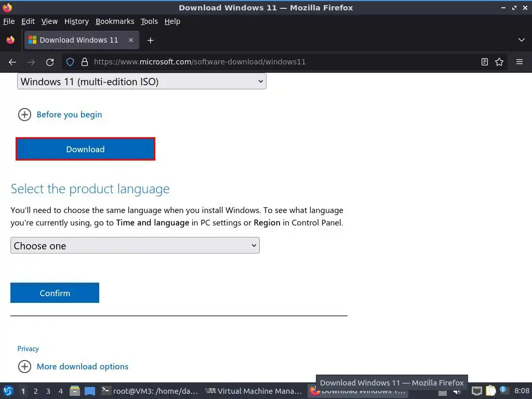Reload the current page
Screen dimensions: 532x399
(x=50, y=62)
